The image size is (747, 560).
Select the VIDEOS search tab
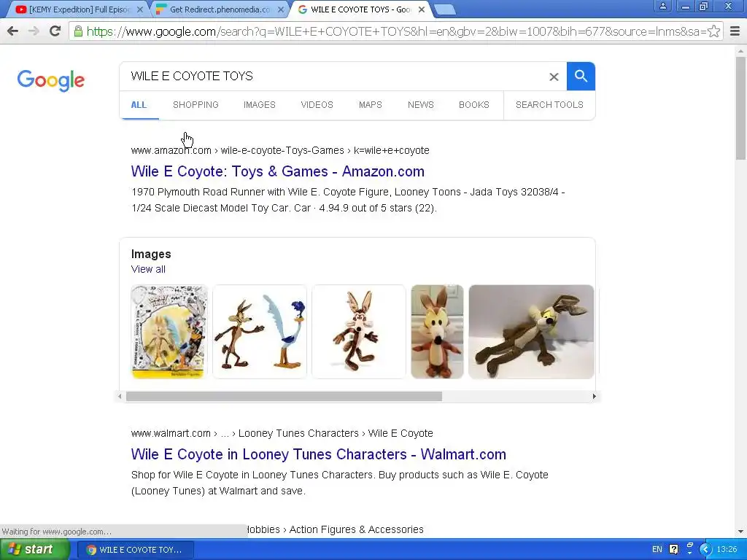tap(317, 105)
